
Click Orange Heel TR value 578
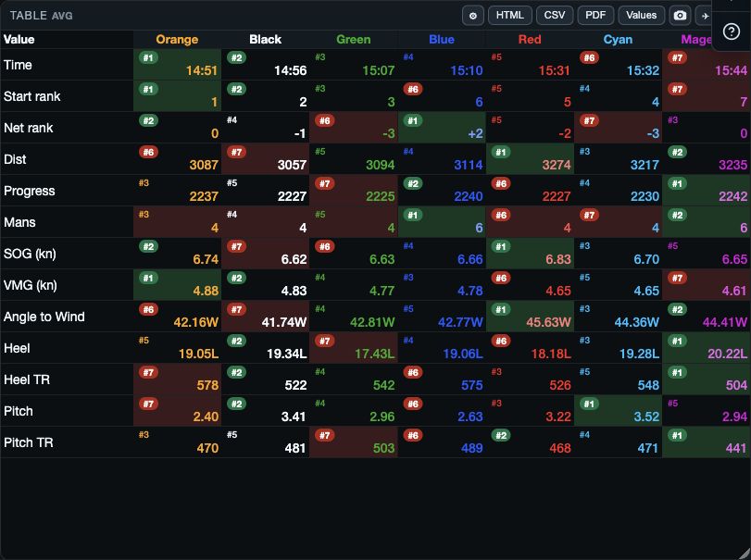click(x=207, y=385)
